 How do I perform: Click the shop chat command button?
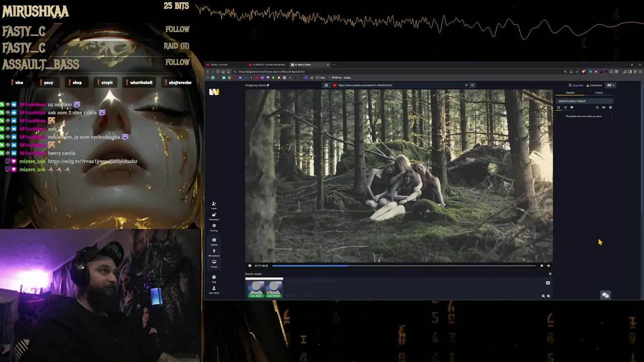pos(75,82)
